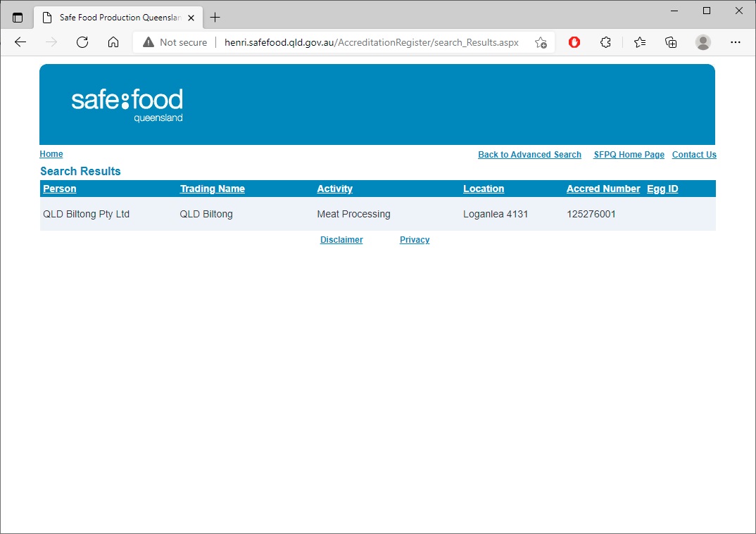The image size is (756, 534).
Task: Click the address bar URL field
Action: (x=371, y=42)
